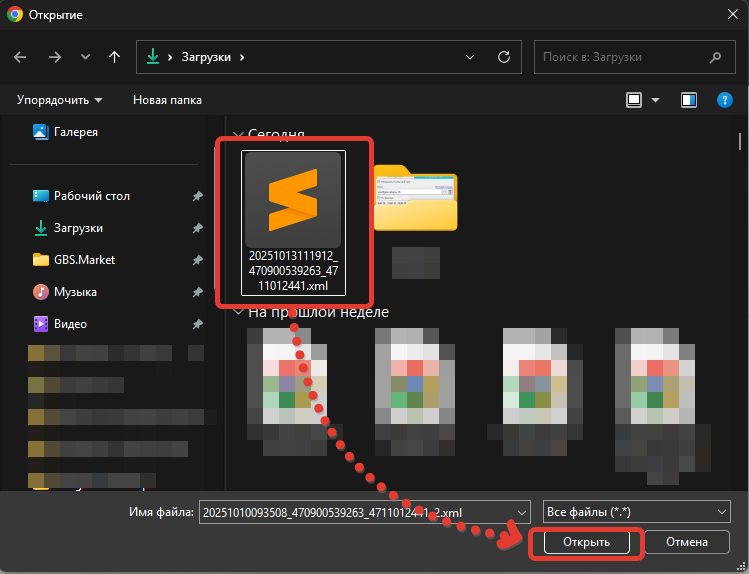The width and height of the screenshot is (749, 574).
Task: Toggle the preview pane icon
Action: pyautogui.click(x=689, y=100)
